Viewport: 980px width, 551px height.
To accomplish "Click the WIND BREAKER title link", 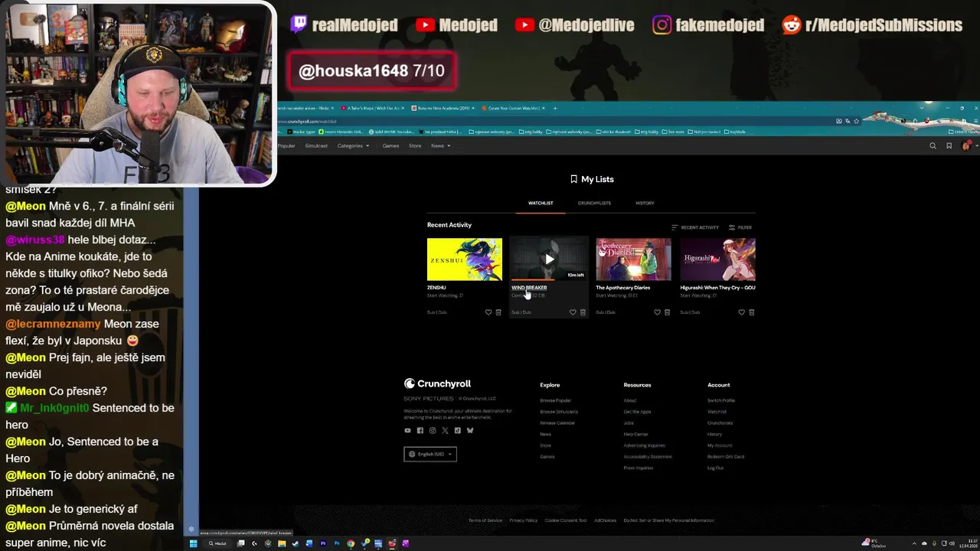I will pos(529,288).
